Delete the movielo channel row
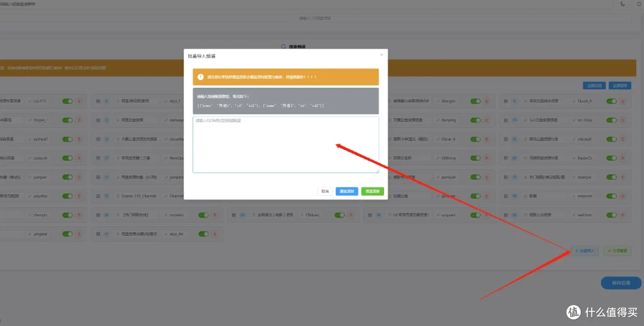The height and width of the screenshot is (326, 644). pyautogui.click(x=215, y=215)
